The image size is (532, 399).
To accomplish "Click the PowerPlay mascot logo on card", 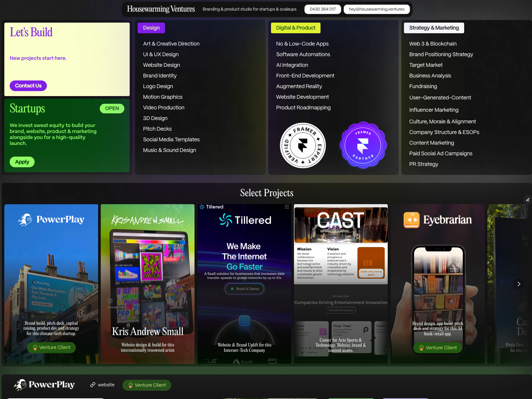I will click(x=25, y=219).
